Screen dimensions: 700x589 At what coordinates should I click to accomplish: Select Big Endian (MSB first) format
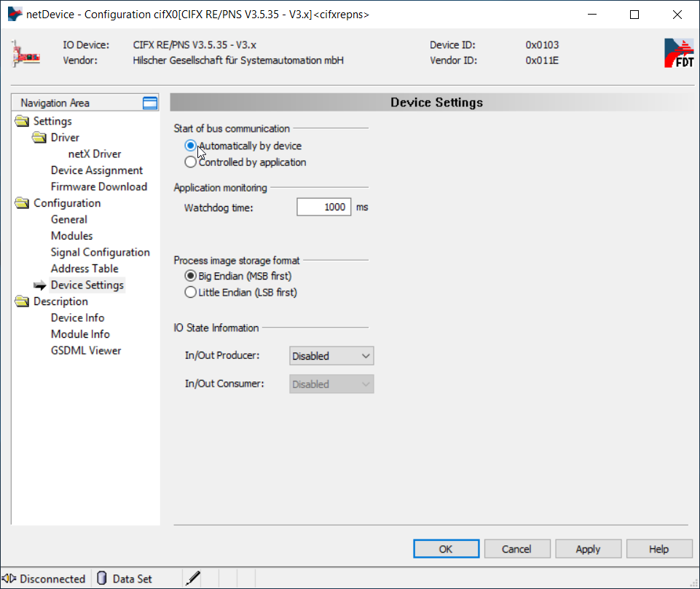(x=191, y=276)
